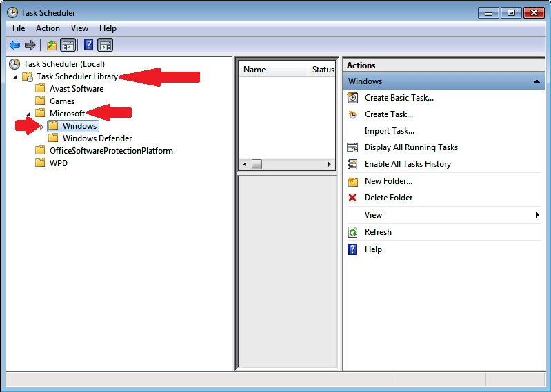This screenshot has height=392, width=551.
Task: Select Games folder in tree
Action: [62, 101]
